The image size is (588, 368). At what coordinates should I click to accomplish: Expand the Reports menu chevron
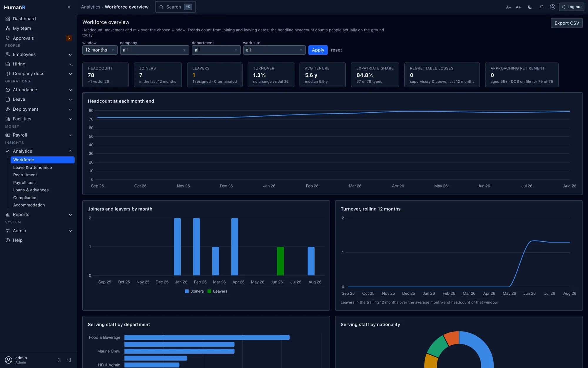[70, 215]
